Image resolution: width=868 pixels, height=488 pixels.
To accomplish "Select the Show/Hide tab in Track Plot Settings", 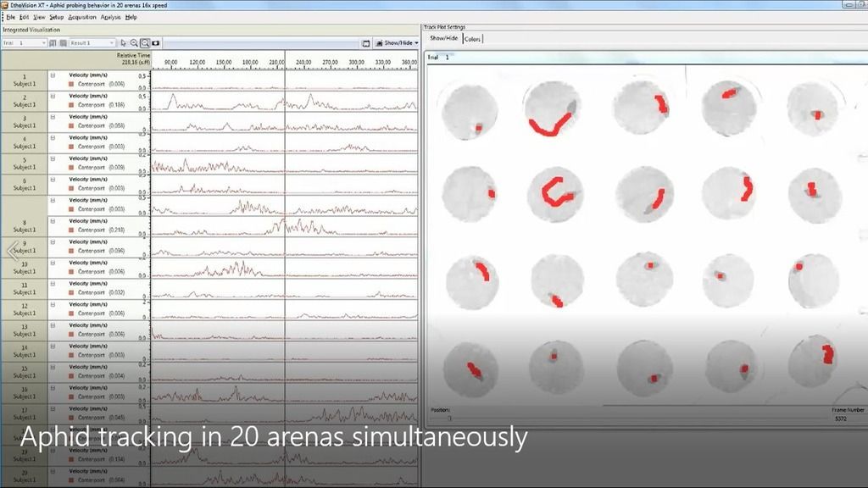I will tap(444, 38).
